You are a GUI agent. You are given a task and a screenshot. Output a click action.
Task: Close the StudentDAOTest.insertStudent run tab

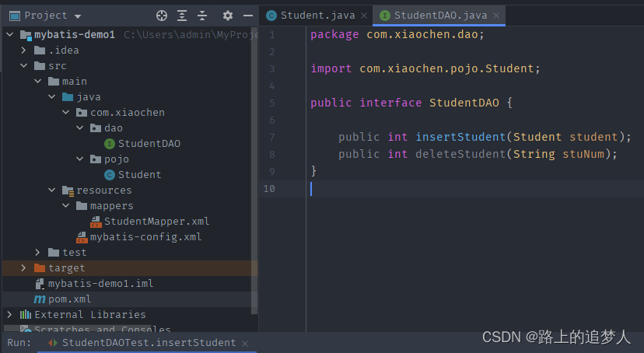click(x=245, y=344)
